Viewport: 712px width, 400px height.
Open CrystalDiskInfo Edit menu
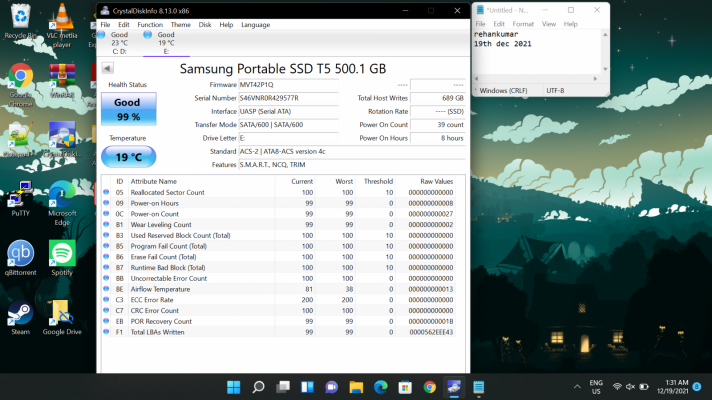click(x=124, y=25)
